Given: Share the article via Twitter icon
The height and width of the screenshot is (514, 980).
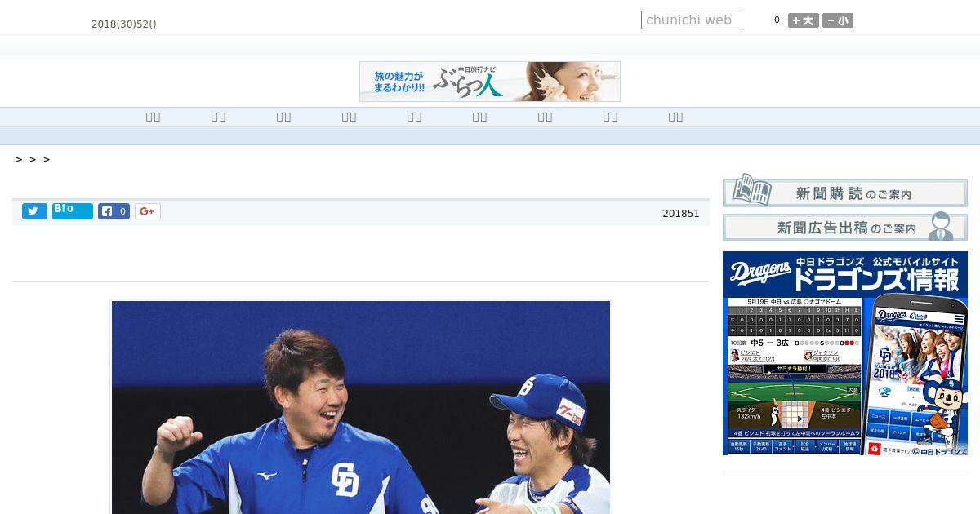Looking at the screenshot, I should tap(34, 211).
